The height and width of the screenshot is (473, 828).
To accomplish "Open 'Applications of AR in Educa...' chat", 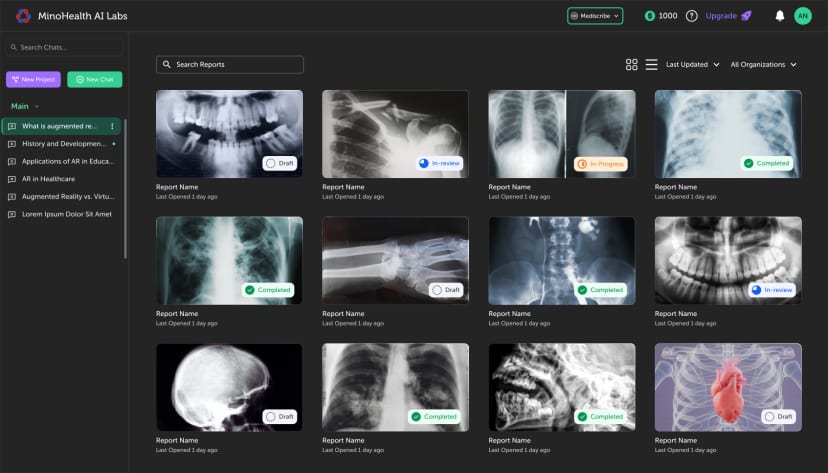I will (x=68, y=162).
